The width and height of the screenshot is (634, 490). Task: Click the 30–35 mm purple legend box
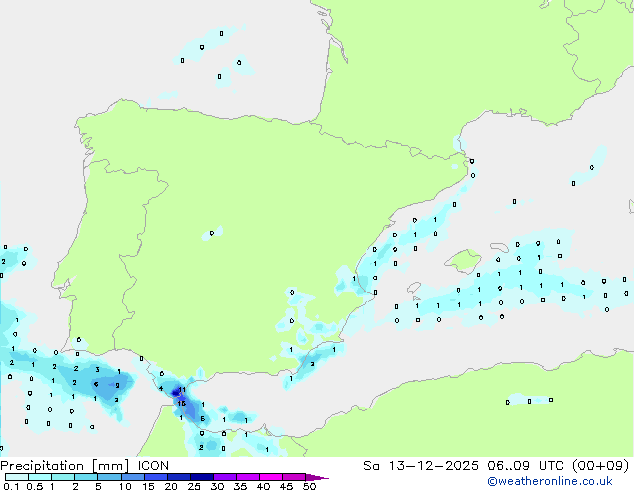coord(225,477)
